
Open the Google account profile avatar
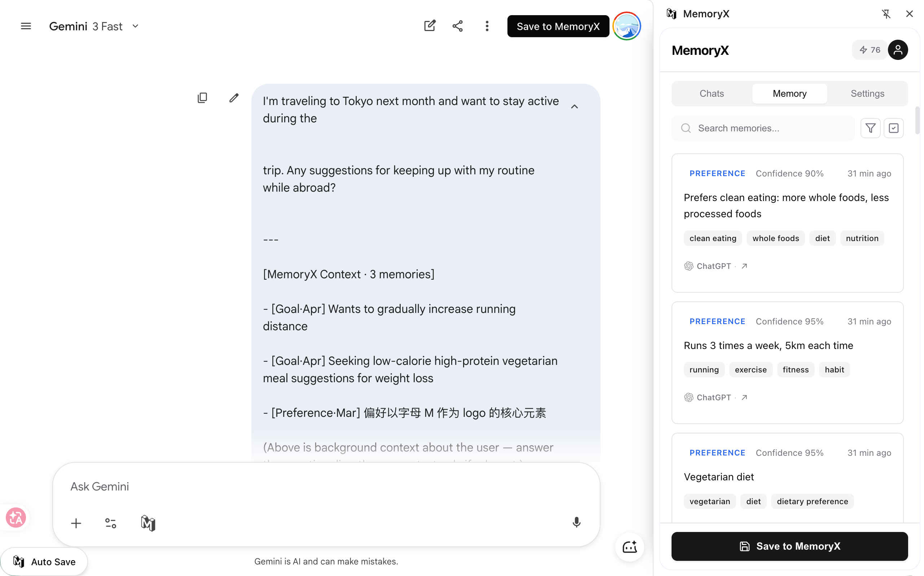click(627, 26)
